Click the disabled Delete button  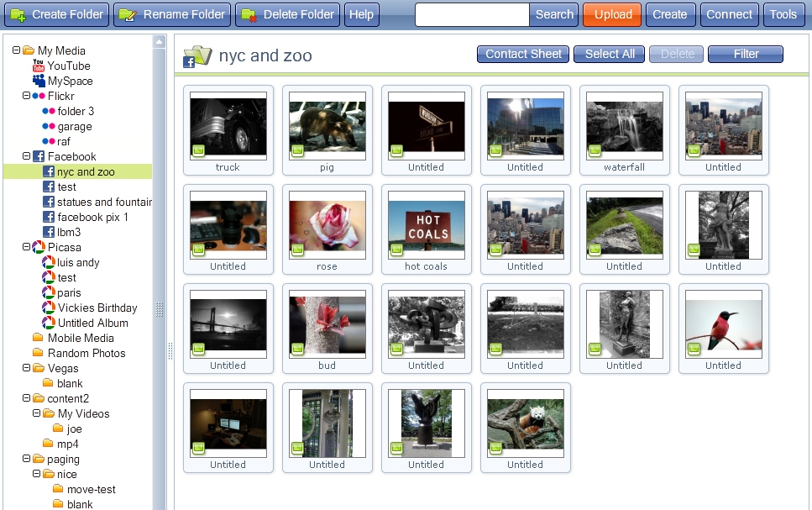point(676,54)
